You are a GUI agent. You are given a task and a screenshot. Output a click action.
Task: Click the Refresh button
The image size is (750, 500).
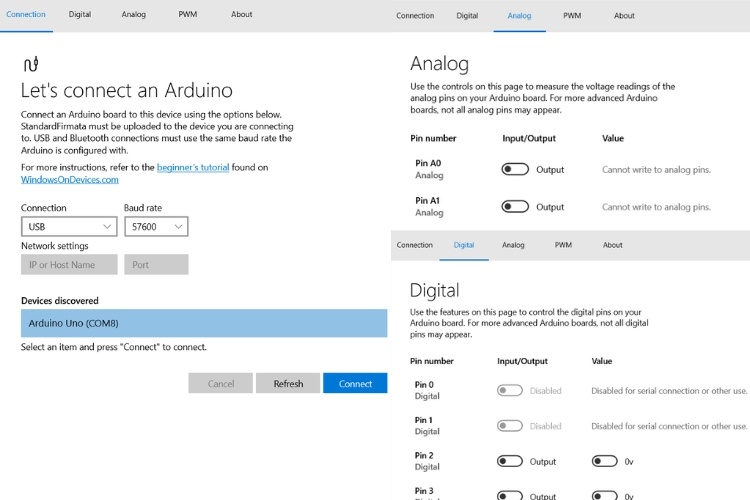point(288,383)
